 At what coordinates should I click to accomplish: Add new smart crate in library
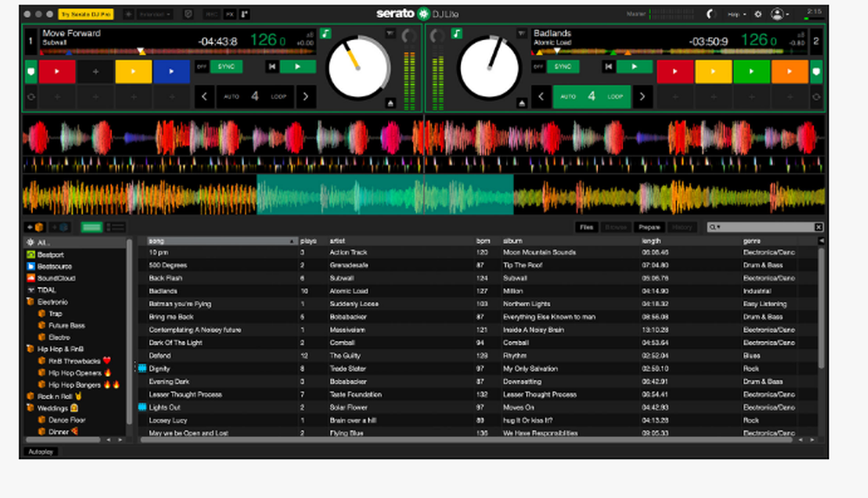tap(60, 226)
